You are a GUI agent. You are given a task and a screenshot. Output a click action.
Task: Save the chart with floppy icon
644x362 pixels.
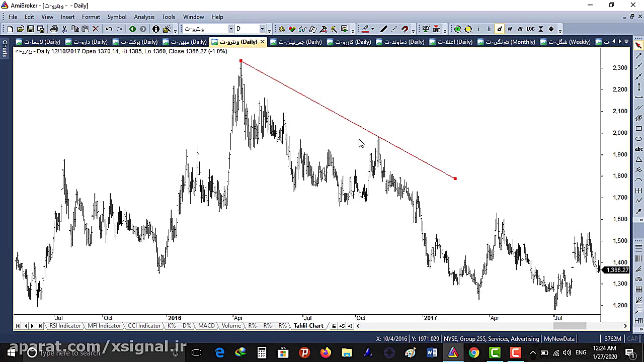(x=31, y=29)
